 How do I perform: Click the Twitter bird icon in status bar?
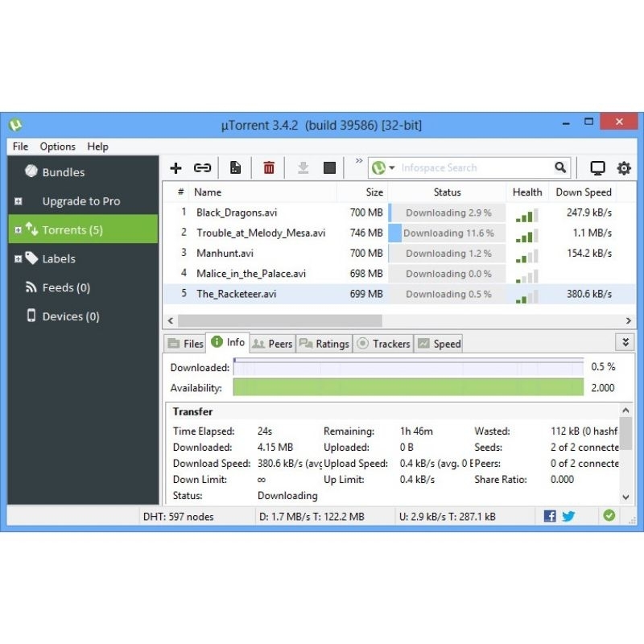pyautogui.click(x=568, y=516)
